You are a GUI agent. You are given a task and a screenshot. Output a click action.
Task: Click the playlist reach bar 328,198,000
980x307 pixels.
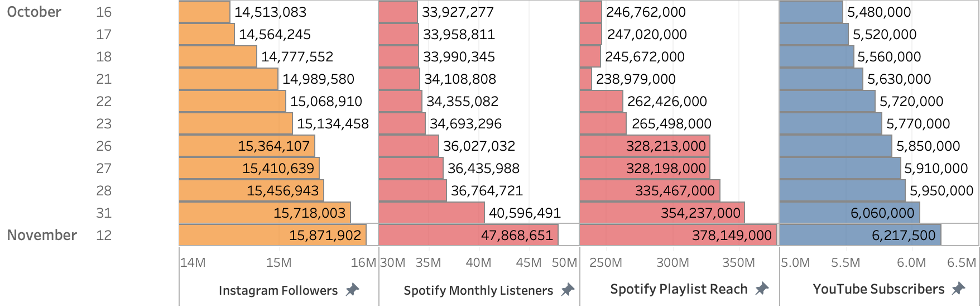645,168
